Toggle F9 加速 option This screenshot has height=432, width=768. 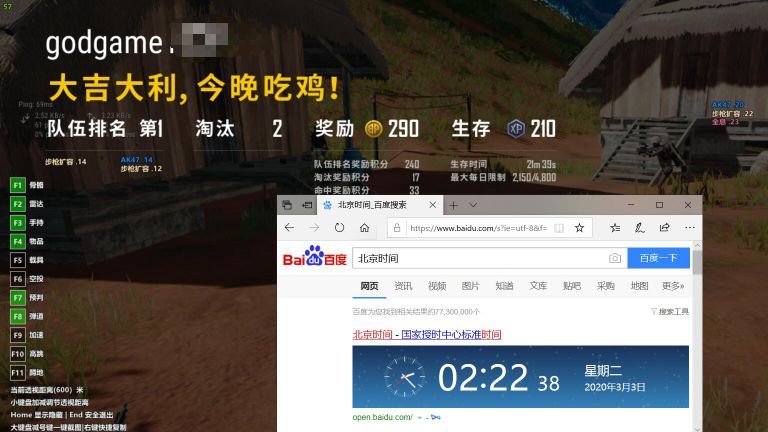click(17, 335)
